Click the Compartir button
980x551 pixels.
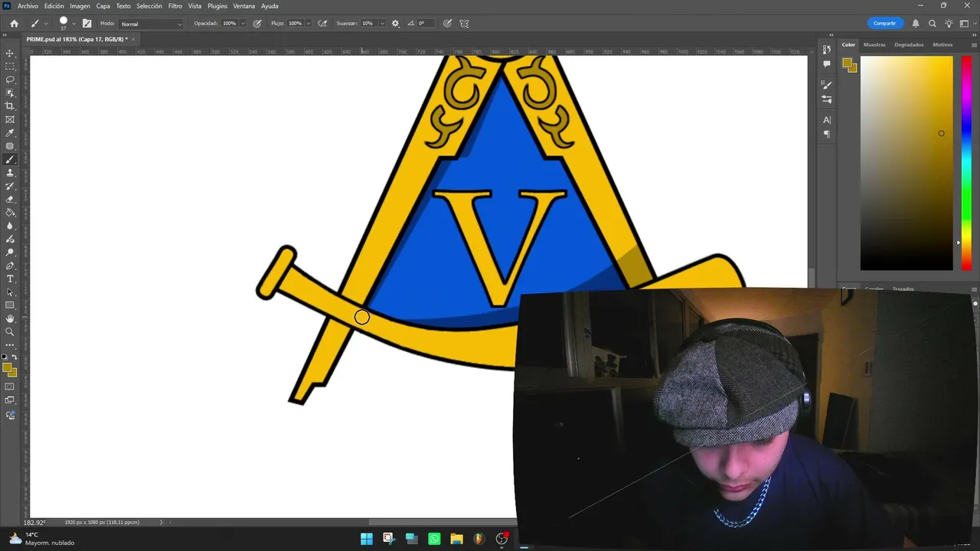point(884,24)
